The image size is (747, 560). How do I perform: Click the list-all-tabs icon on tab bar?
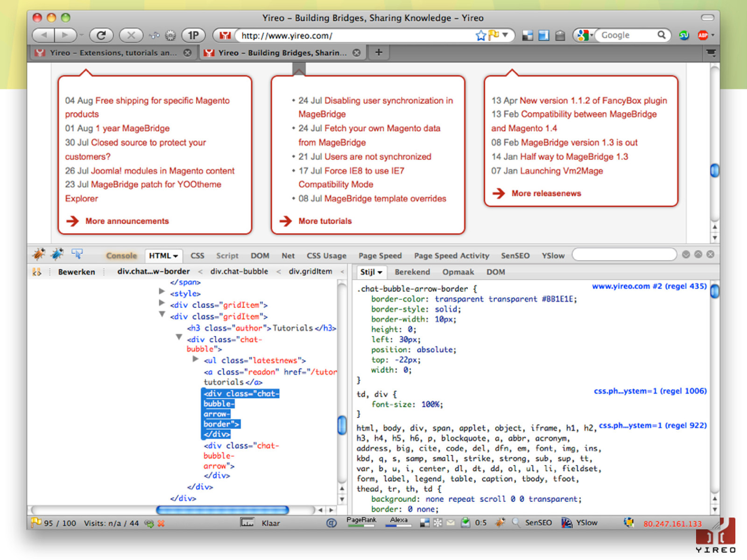711,53
